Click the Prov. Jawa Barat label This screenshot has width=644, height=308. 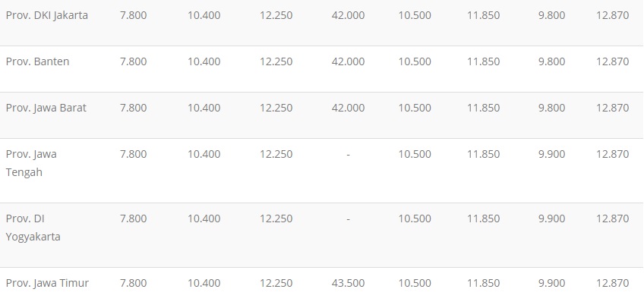point(46,108)
